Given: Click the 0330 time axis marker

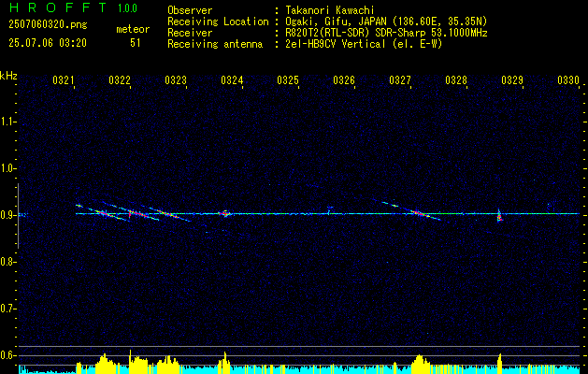Looking at the screenshot, I should tap(568, 79).
